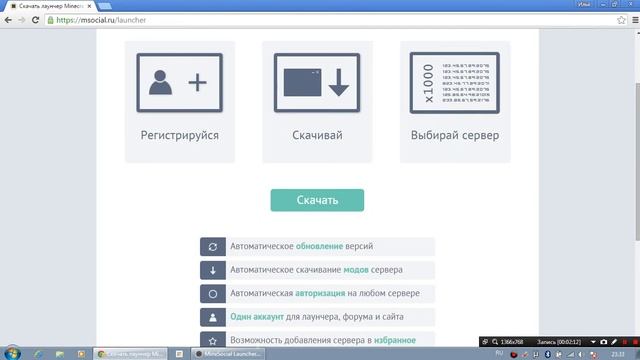Click the Регистрируйся label
Image resolution: width=640 pixels, height=360 pixels.
(x=180, y=135)
